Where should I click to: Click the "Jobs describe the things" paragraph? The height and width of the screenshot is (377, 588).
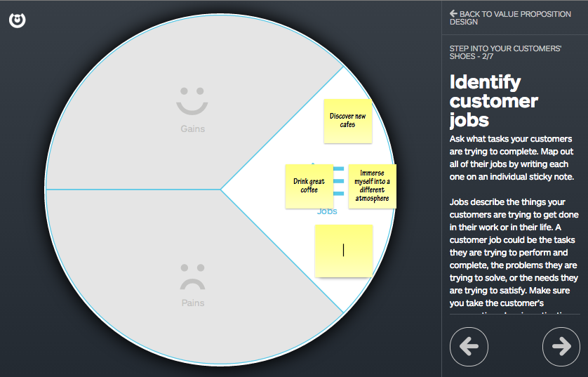[x=513, y=253]
